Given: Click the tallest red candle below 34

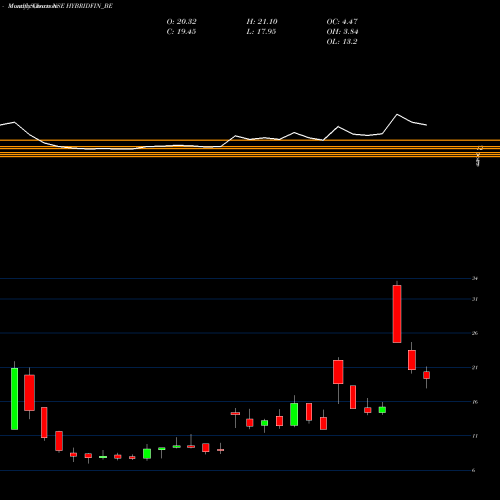Looking at the screenshot, I should pyautogui.click(x=397, y=314).
